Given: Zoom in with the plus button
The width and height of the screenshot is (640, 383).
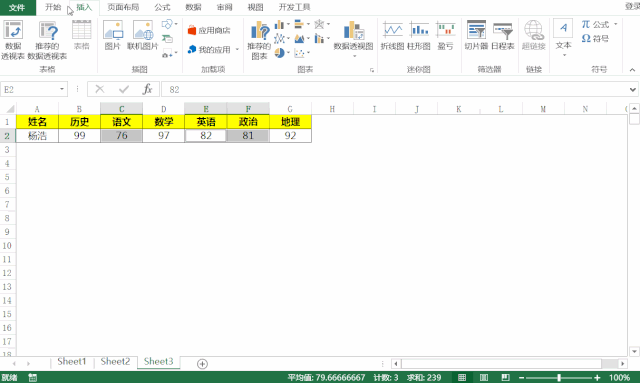Looking at the screenshot, I should click(597, 378).
